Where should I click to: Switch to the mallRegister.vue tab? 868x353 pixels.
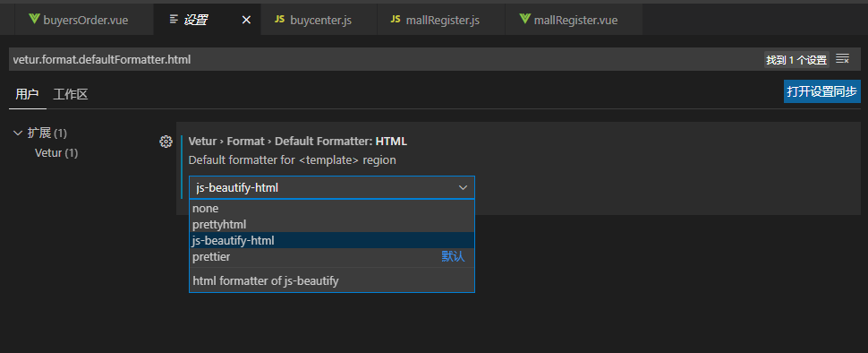(574, 20)
